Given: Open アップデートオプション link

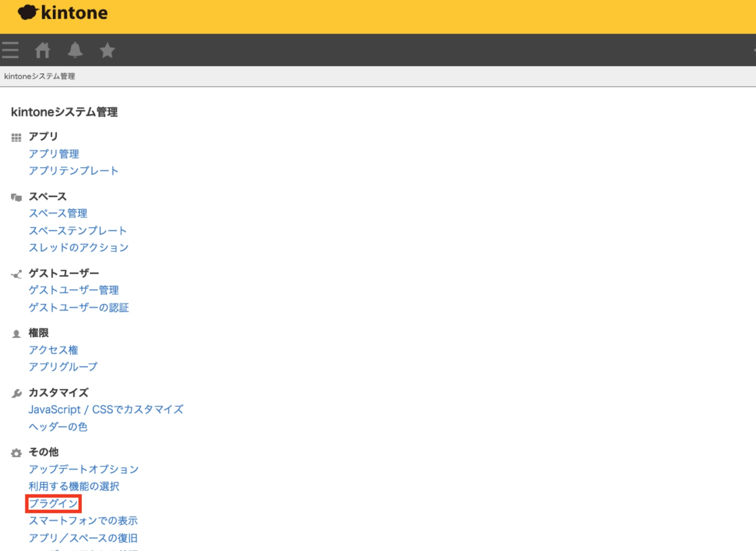Looking at the screenshot, I should (84, 470).
